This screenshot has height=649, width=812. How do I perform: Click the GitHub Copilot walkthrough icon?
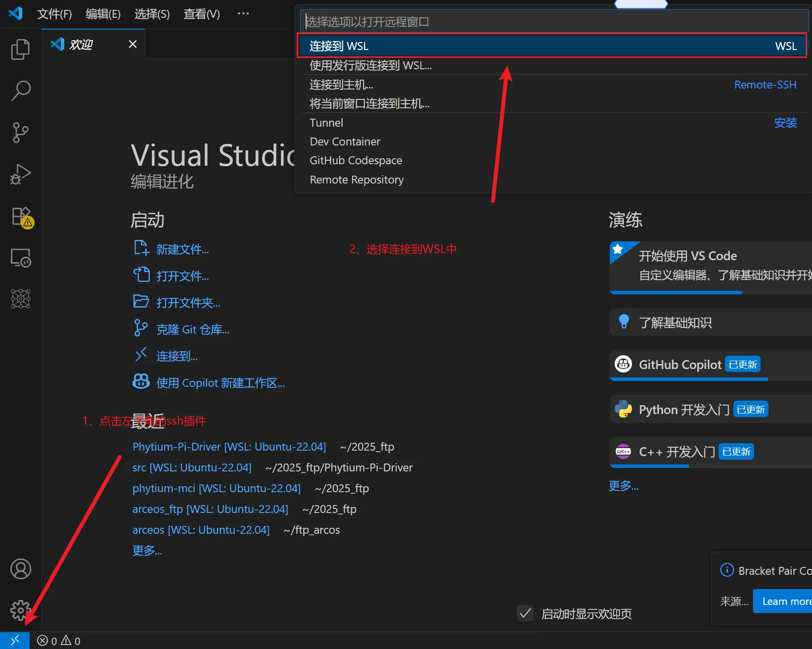click(x=623, y=364)
